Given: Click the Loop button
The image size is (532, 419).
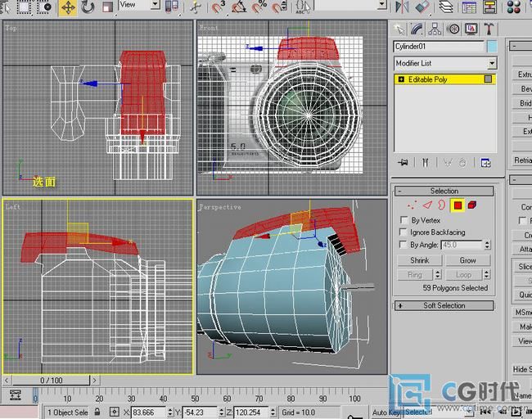Looking at the screenshot, I should tap(463, 274).
